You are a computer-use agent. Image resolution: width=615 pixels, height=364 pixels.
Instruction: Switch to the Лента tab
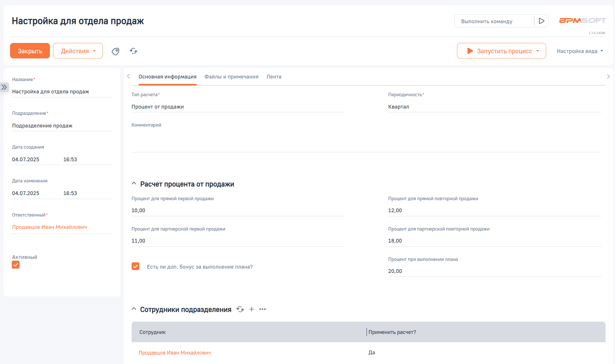pos(274,77)
